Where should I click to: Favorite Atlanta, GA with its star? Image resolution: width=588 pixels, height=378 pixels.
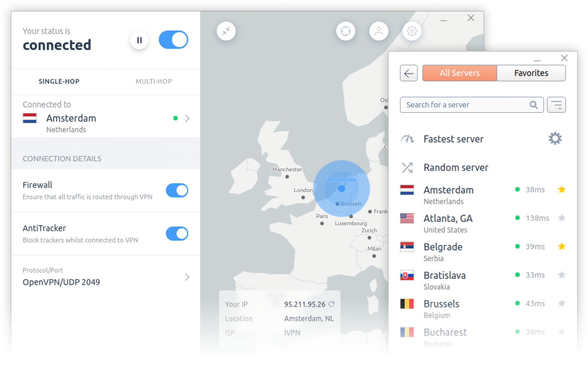[562, 218]
